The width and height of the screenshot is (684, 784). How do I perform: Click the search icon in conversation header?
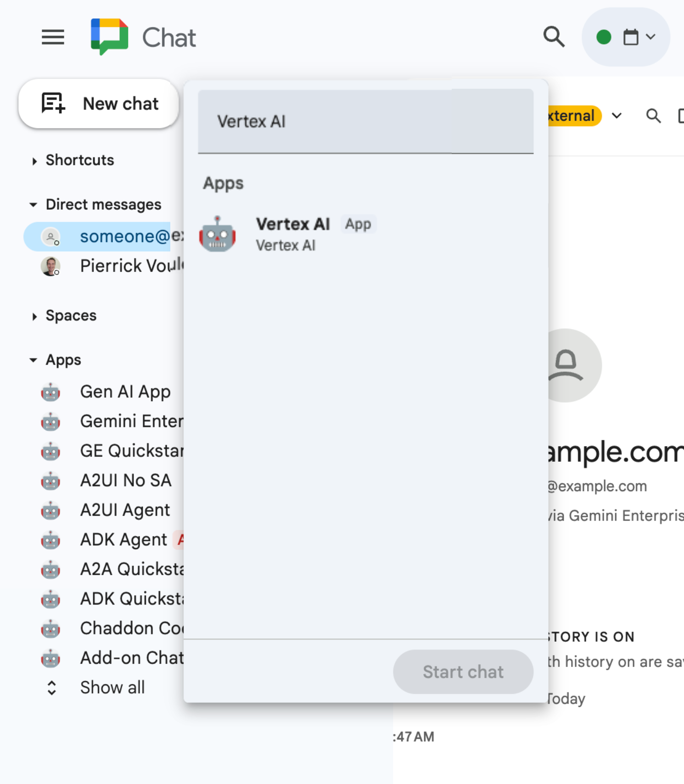(653, 116)
